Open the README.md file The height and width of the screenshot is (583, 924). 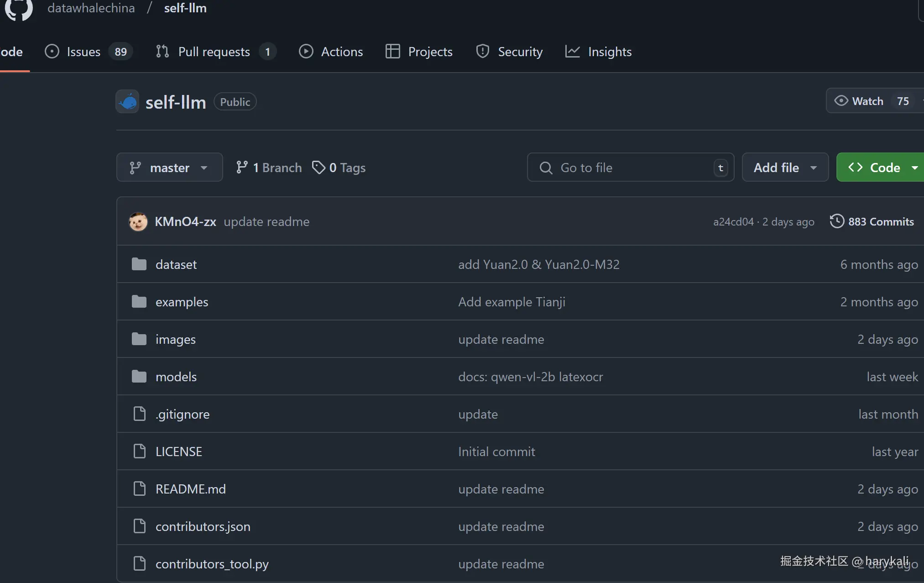[190, 489]
